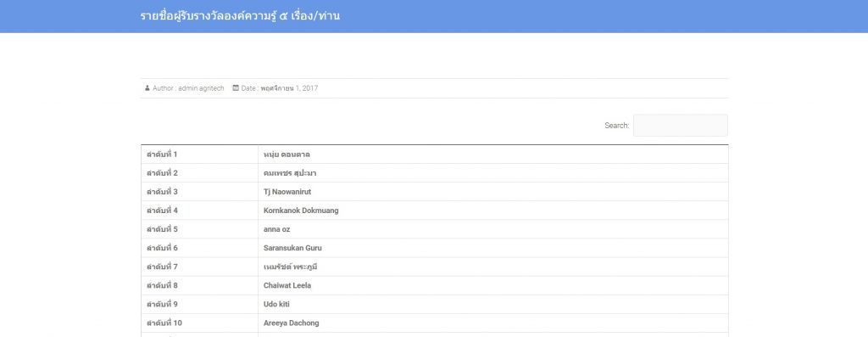The image size is (868, 337).
Task: Select the row cell 'ลำดับที่ 7'
Action: point(199,267)
